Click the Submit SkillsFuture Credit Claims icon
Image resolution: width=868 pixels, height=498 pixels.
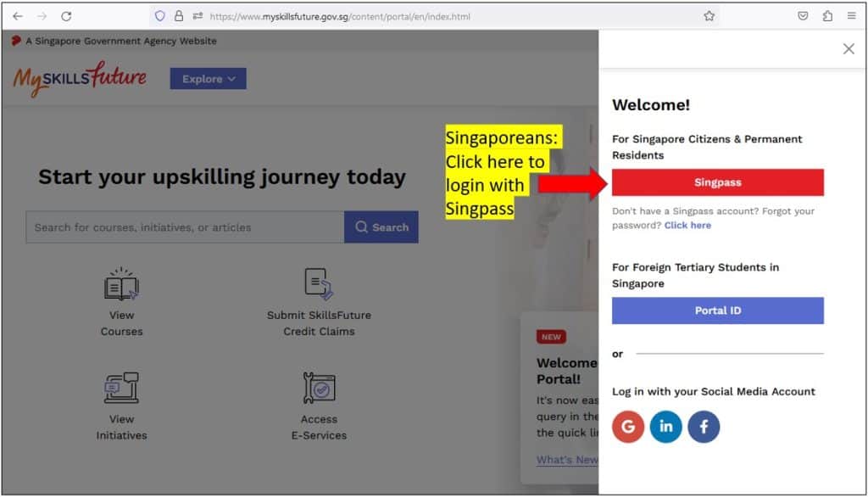(319, 284)
